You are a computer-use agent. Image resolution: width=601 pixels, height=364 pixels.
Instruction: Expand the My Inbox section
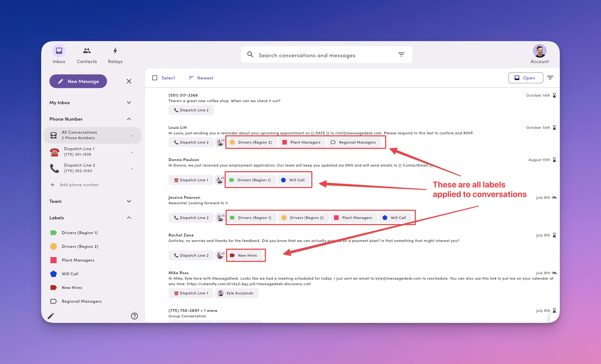click(x=129, y=103)
